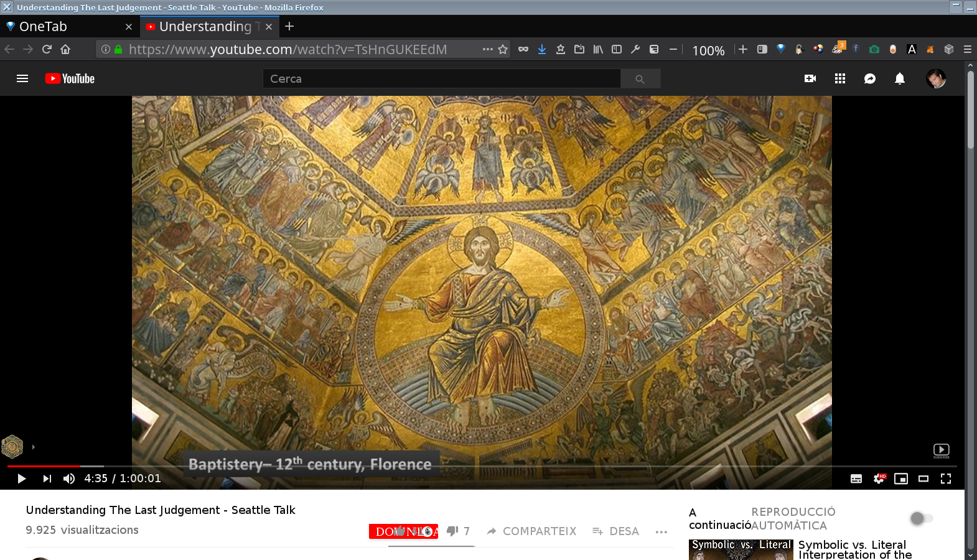
Task: Open green camera screenshot extension
Action: [x=874, y=49]
